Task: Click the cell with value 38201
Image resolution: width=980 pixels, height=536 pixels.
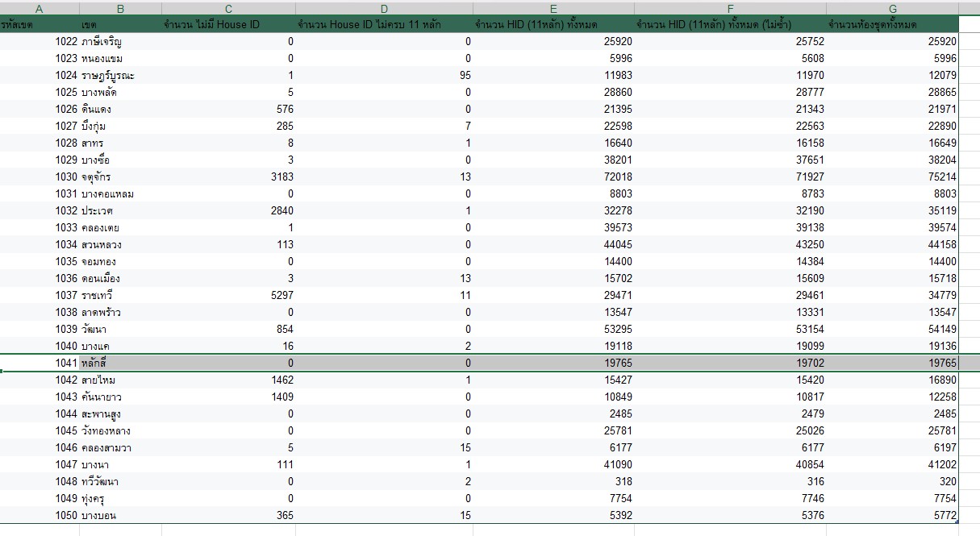Action: [553, 160]
